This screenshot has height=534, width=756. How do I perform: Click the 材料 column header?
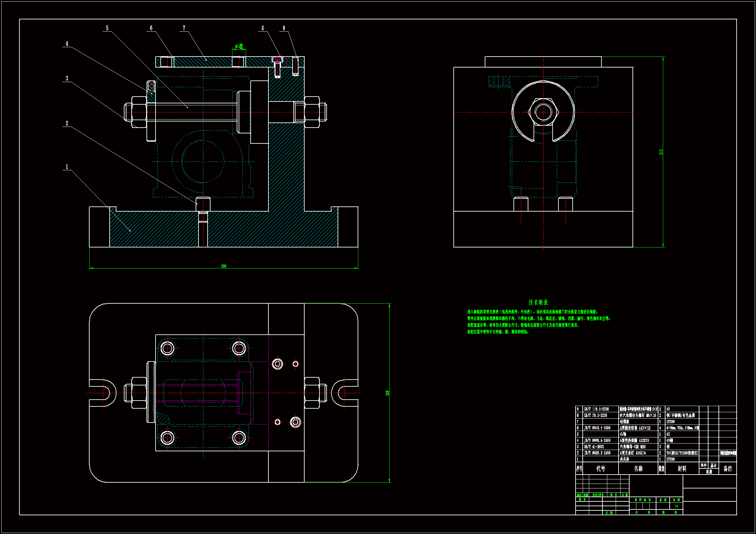coord(682,468)
